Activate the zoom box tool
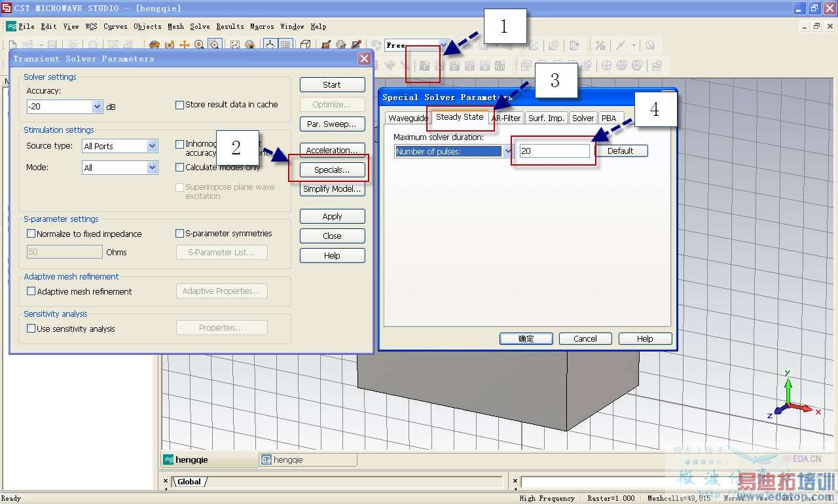The width and height of the screenshot is (838, 504). tap(214, 45)
